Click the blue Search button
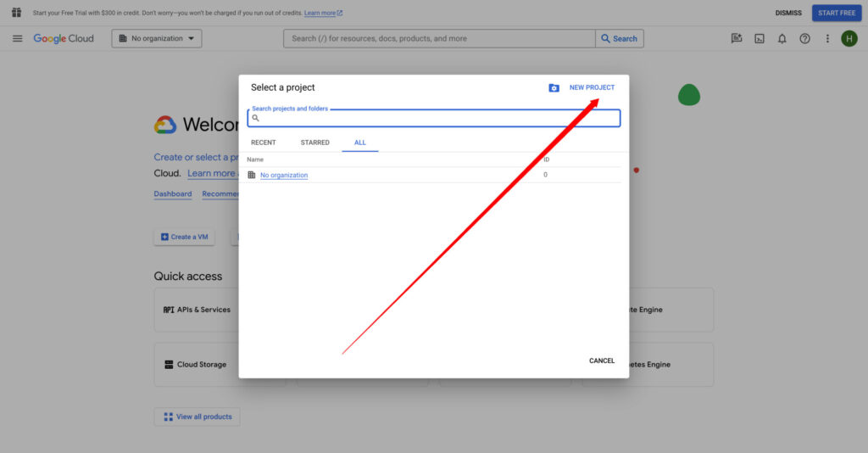This screenshot has width=868, height=453. pyautogui.click(x=620, y=38)
